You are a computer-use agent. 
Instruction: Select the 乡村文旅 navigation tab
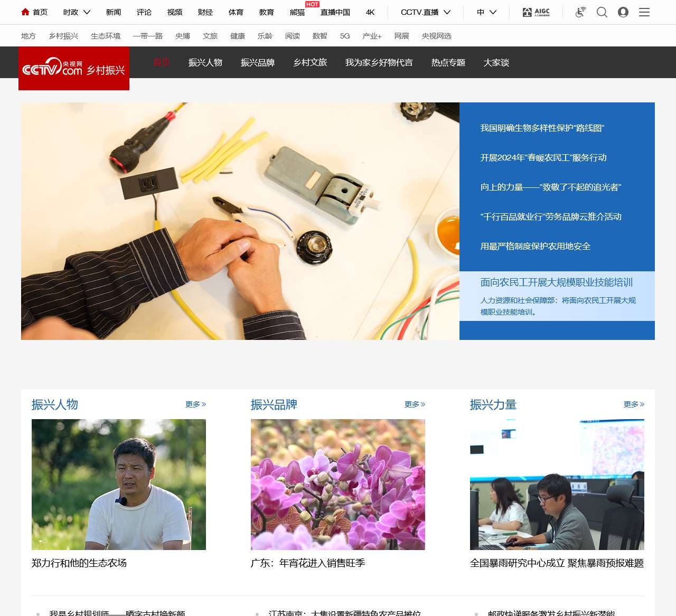click(310, 62)
